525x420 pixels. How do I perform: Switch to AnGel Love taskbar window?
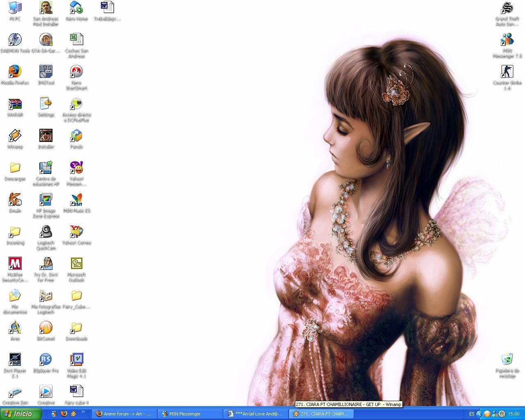click(256, 414)
